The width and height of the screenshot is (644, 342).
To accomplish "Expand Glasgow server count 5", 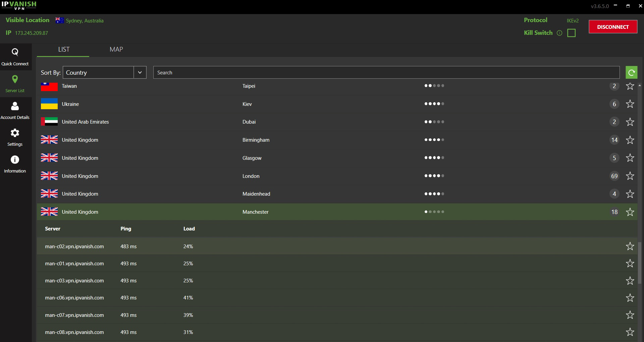I will click(x=614, y=158).
